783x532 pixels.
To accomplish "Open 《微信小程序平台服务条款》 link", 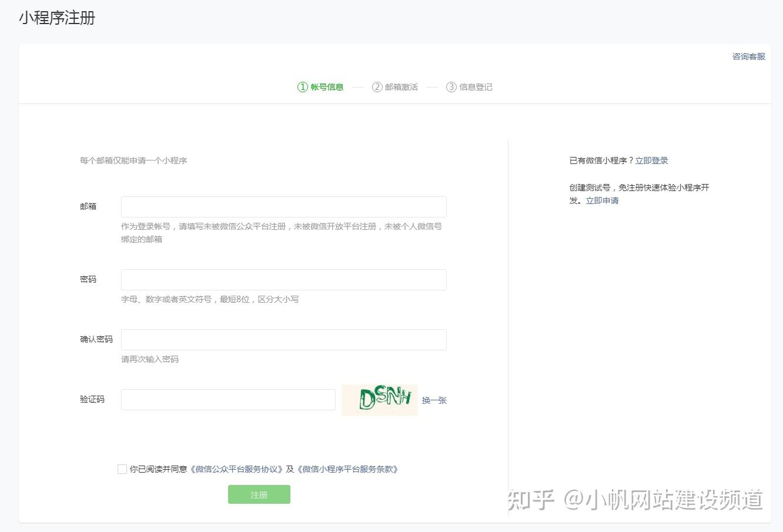I will pyautogui.click(x=349, y=469).
